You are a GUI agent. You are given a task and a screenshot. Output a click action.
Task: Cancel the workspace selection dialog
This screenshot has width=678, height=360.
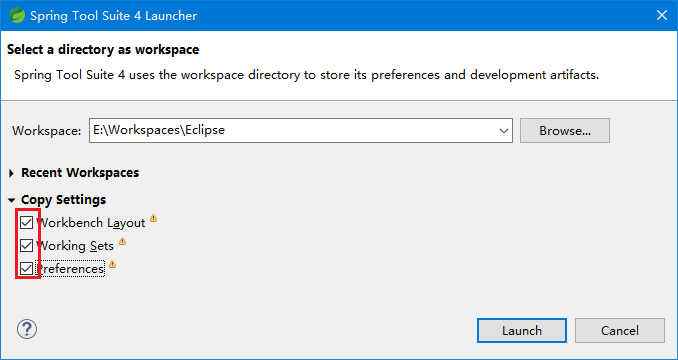(x=620, y=331)
